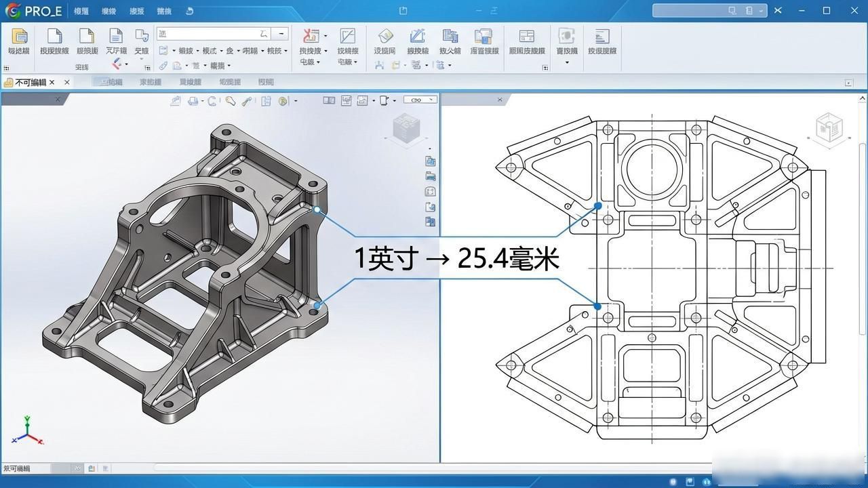Open the first menu beside PRO_E logo
The height and width of the screenshot is (488, 868).
click(x=81, y=11)
